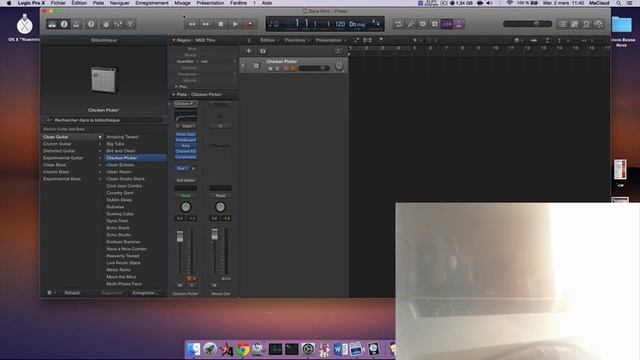Open the Apple Loops browser button
This screenshot has width=640, height=360.
click(587, 24)
